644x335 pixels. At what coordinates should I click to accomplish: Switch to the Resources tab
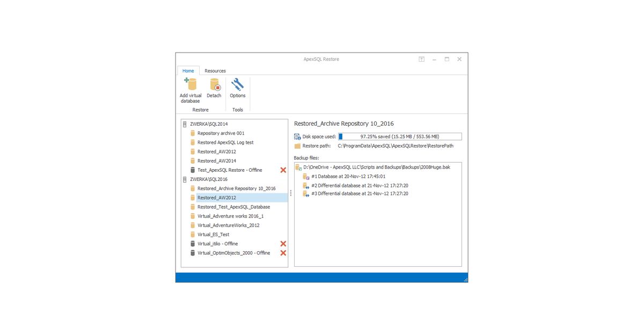click(x=215, y=70)
